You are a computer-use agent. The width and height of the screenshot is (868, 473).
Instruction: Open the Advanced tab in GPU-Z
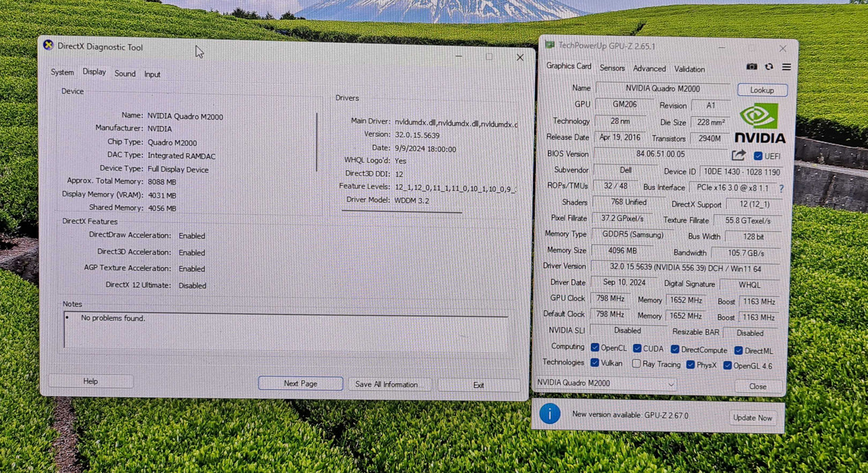(x=649, y=69)
